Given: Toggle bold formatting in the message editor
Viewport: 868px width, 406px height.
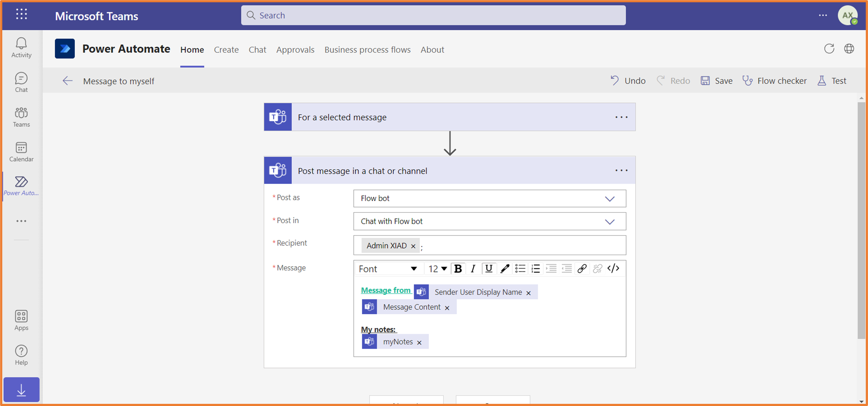Looking at the screenshot, I should coord(458,268).
